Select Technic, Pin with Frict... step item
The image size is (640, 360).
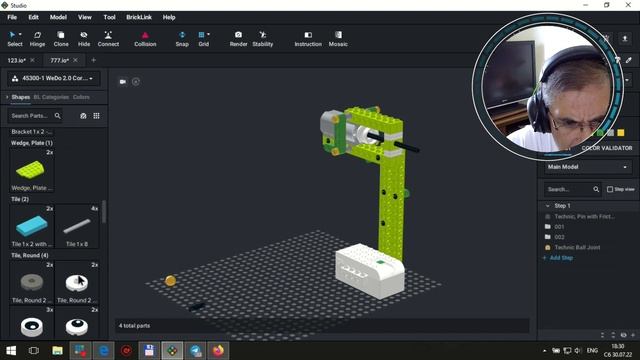[584, 216]
